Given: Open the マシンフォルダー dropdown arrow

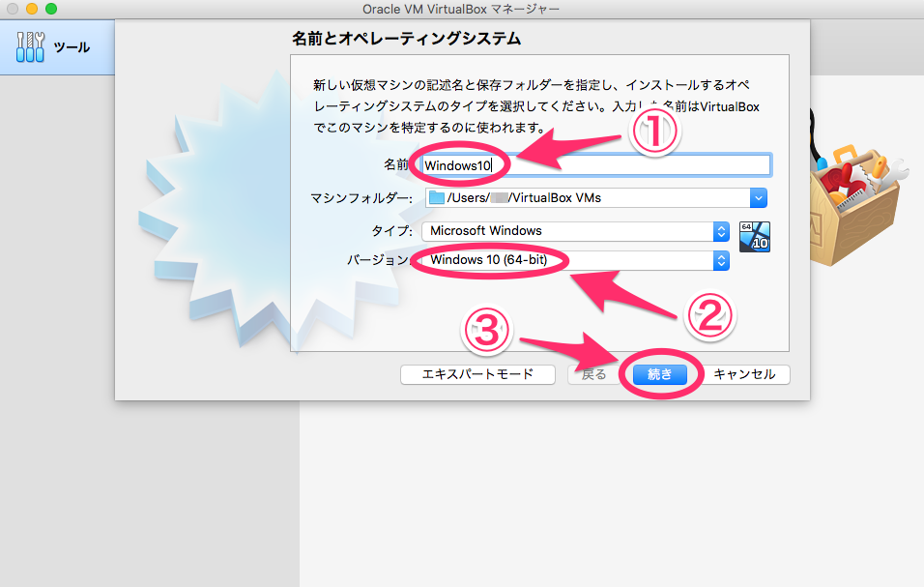Looking at the screenshot, I should point(760,197).
